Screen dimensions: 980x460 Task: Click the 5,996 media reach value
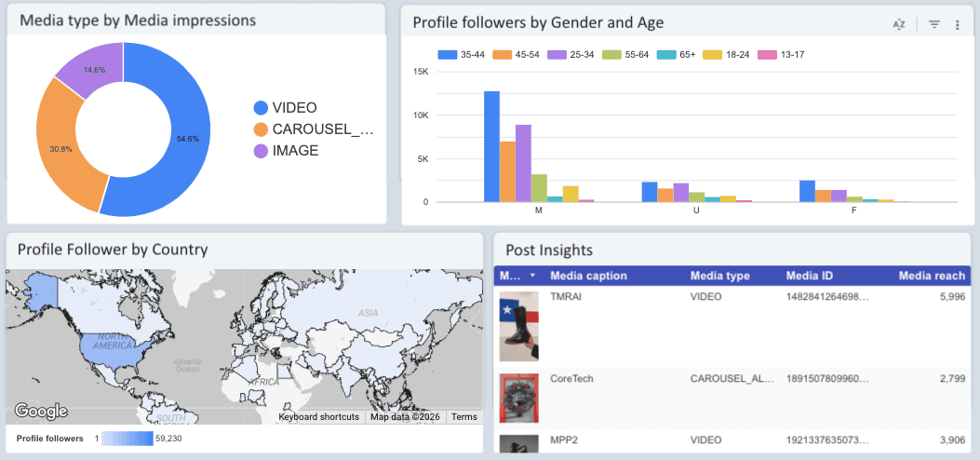952,296
